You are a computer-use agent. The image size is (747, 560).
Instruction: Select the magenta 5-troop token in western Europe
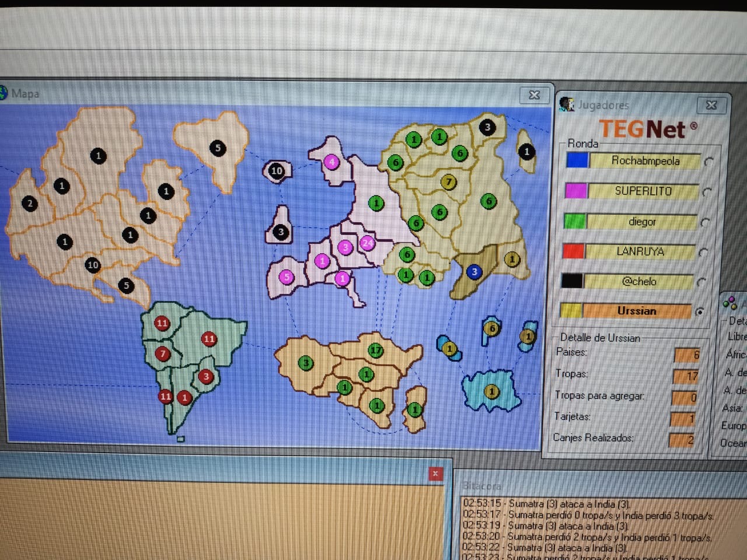(287, 277)
